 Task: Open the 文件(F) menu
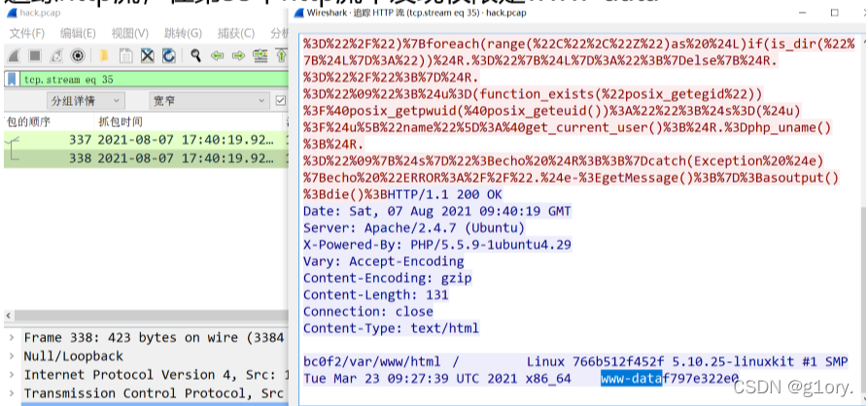tap(26, 33)
